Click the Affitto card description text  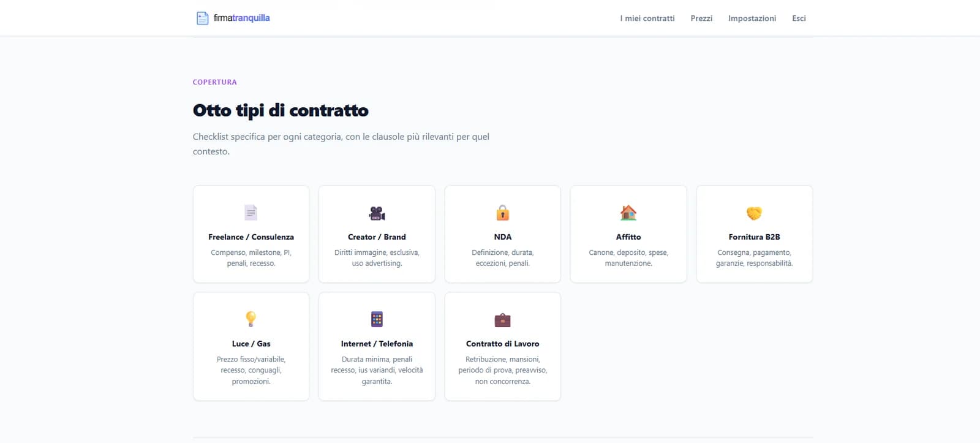point(628,258)
